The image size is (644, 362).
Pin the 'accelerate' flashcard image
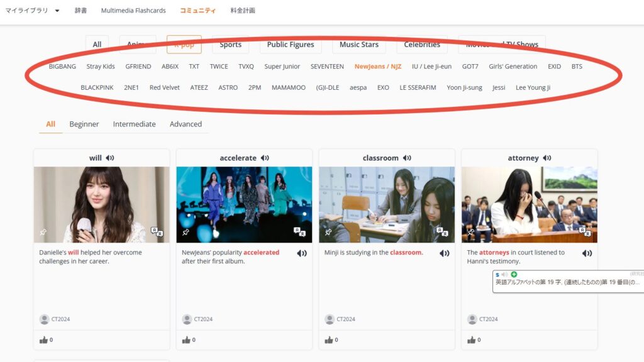(186, 233)
